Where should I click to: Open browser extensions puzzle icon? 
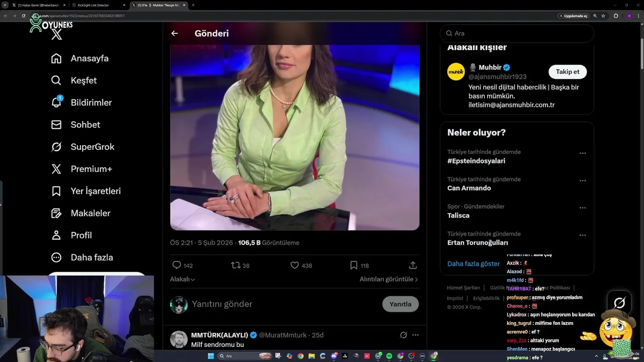(x=616, y=16)
